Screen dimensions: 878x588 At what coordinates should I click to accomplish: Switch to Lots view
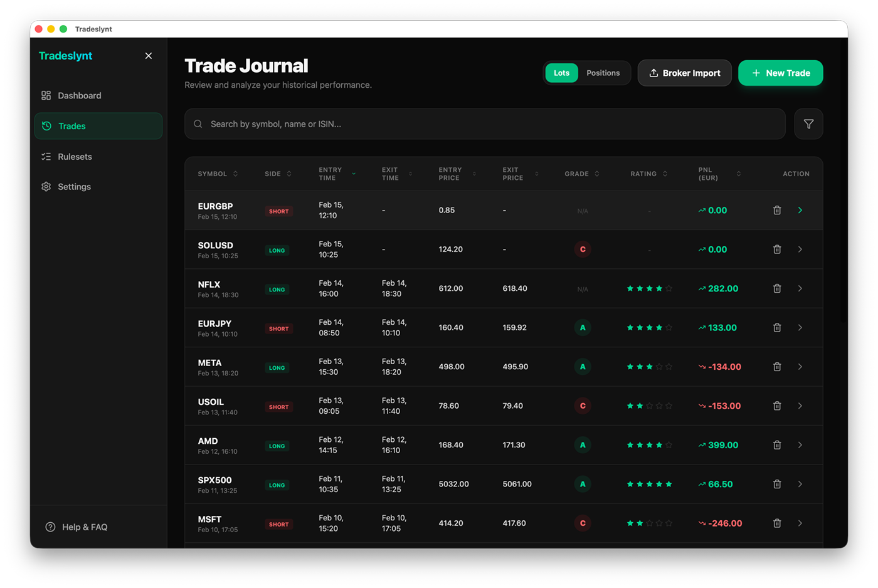pos(562,73)
